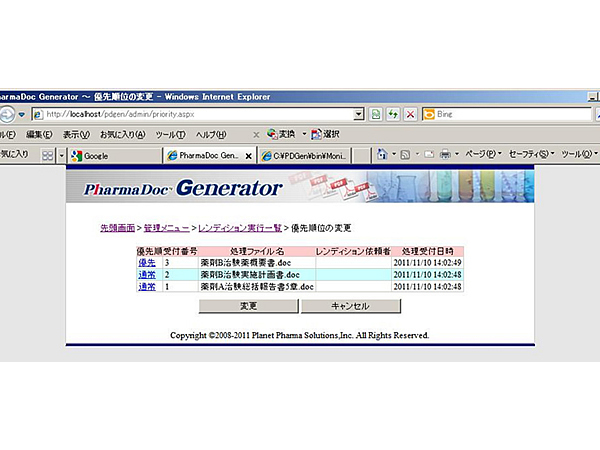Screen dimensions: 600x450
Task: Click the RSS feeds icon
Action: pyautogui.click(x=405, y=155)
